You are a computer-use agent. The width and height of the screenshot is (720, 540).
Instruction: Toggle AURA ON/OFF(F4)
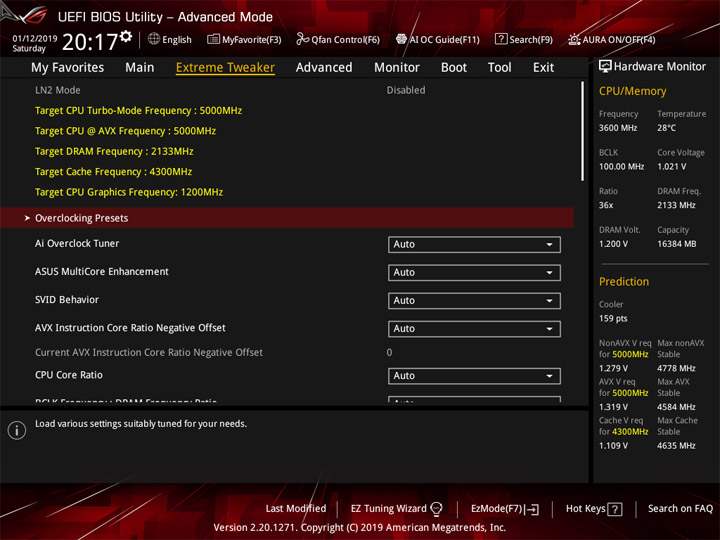click(612, 39)
